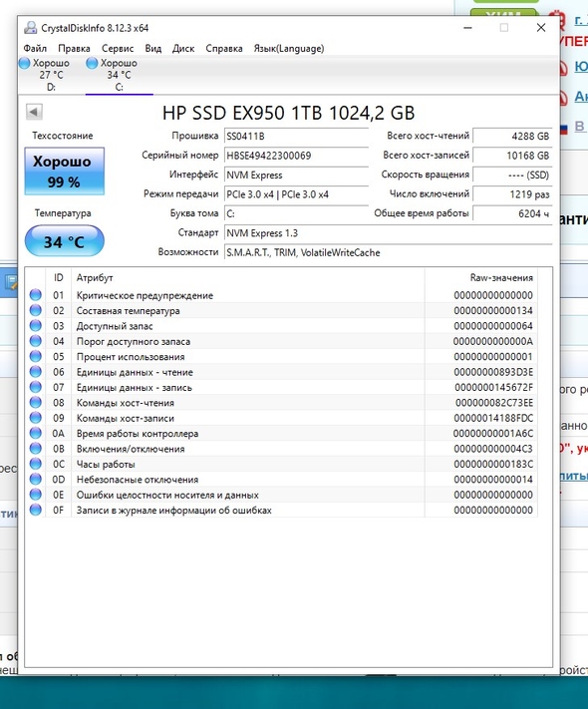Click status orb for Включения/отключения row

[35, 449]
